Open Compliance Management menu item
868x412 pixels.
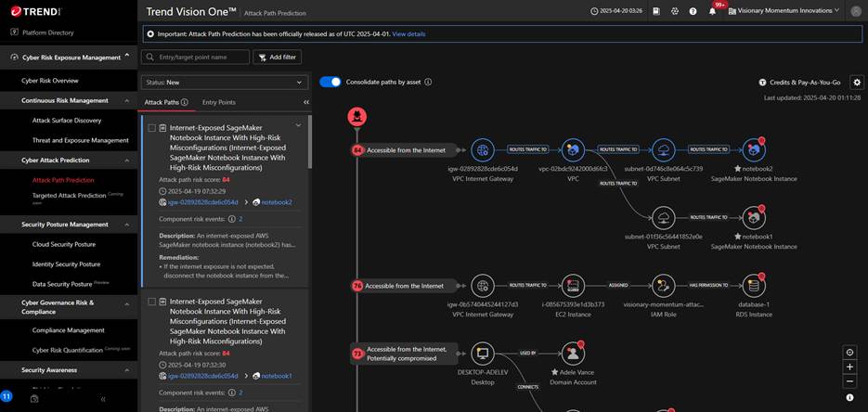pyautogui.click(x=69, y=330)
